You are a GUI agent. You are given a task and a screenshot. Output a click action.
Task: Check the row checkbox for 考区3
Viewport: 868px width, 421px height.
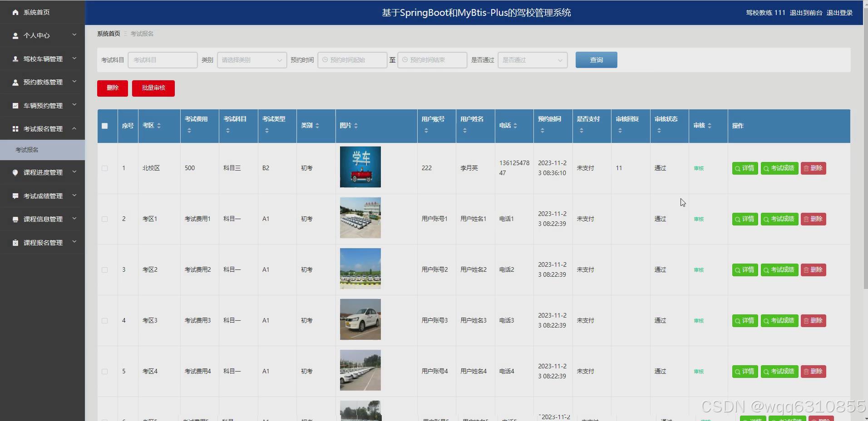105,321
